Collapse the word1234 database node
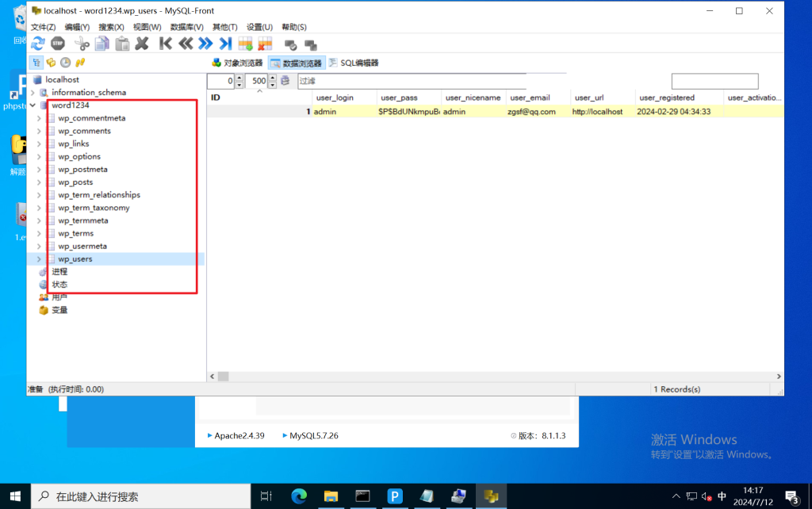 tap(33, 105)
